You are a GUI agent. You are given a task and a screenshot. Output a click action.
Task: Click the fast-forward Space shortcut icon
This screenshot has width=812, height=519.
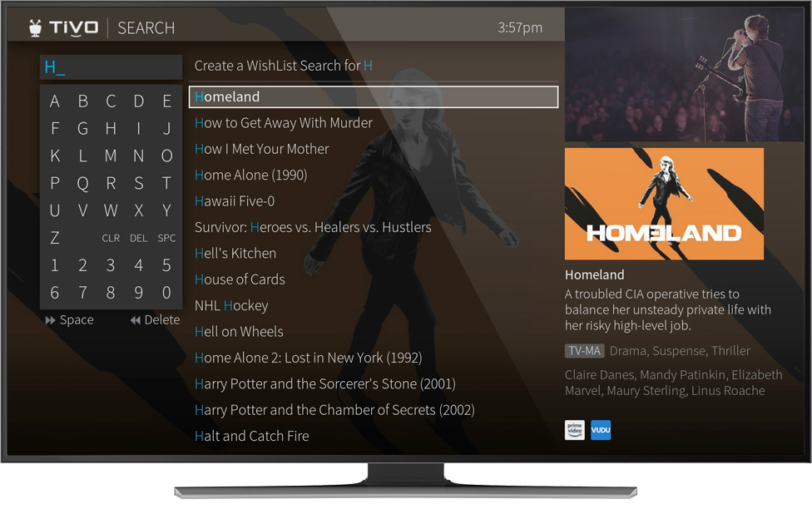click(50, 320)
